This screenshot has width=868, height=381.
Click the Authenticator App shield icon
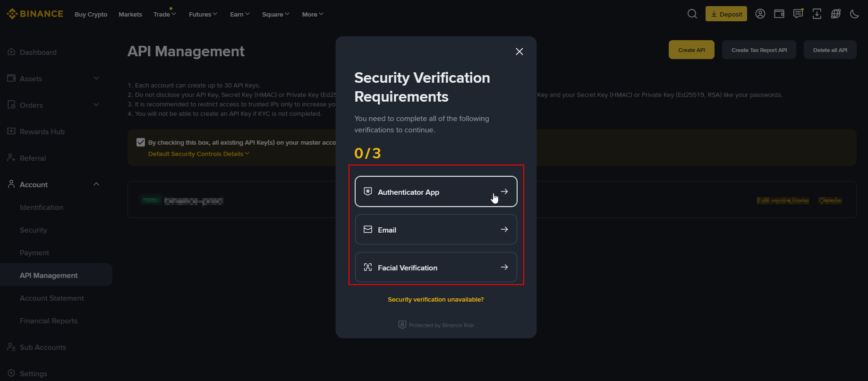pyautogui.click(x=368, y=191)
